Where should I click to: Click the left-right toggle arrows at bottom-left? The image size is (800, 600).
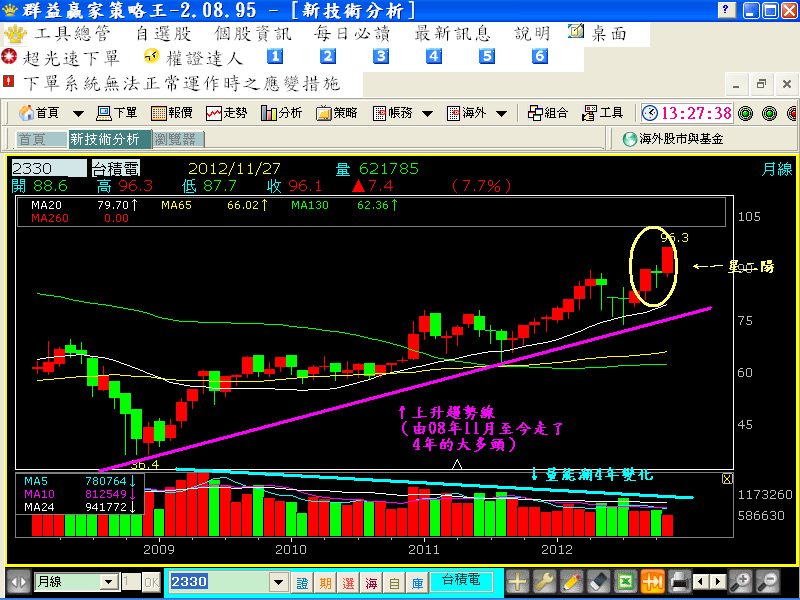coord(18,582)
